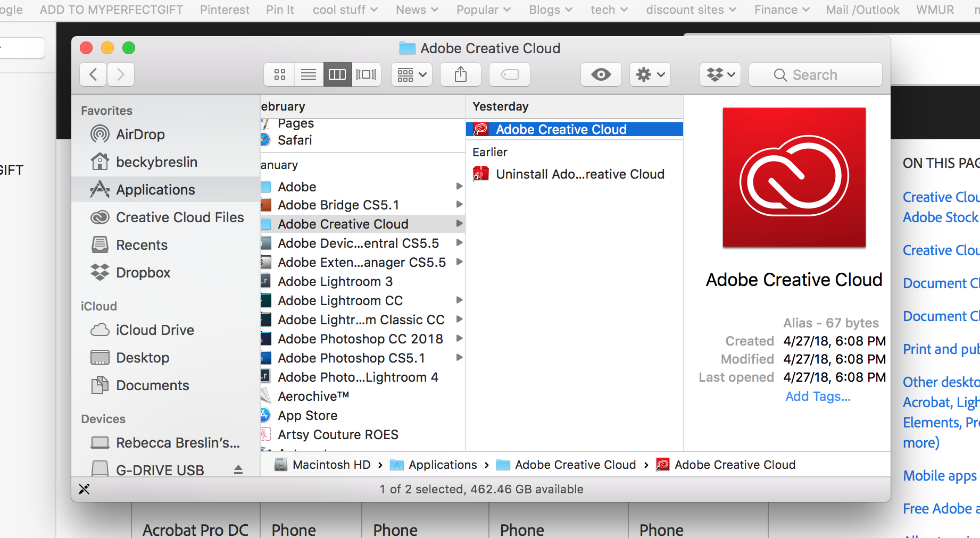980x538 pixels.
Task: Click Applications in the path bar
Action: point(434,465)
